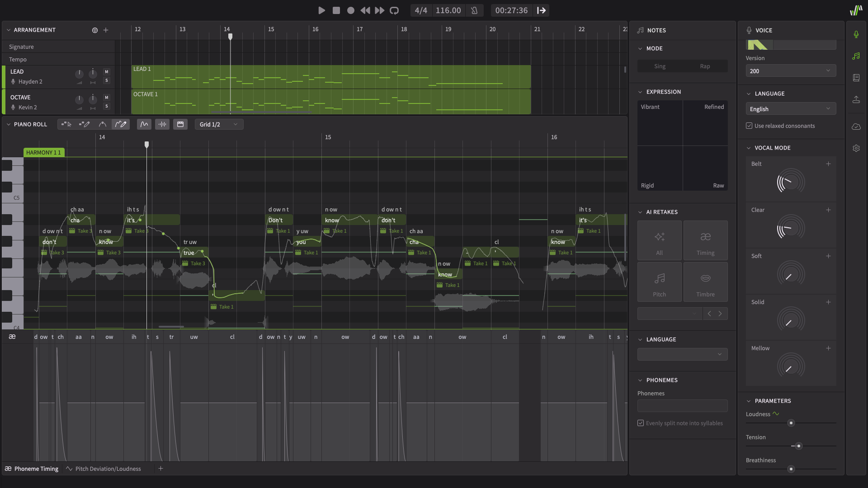The height and width of the screenshot is (488, 868).
Task: Open the cloud sync panel
Action: (x=856, y=127)
